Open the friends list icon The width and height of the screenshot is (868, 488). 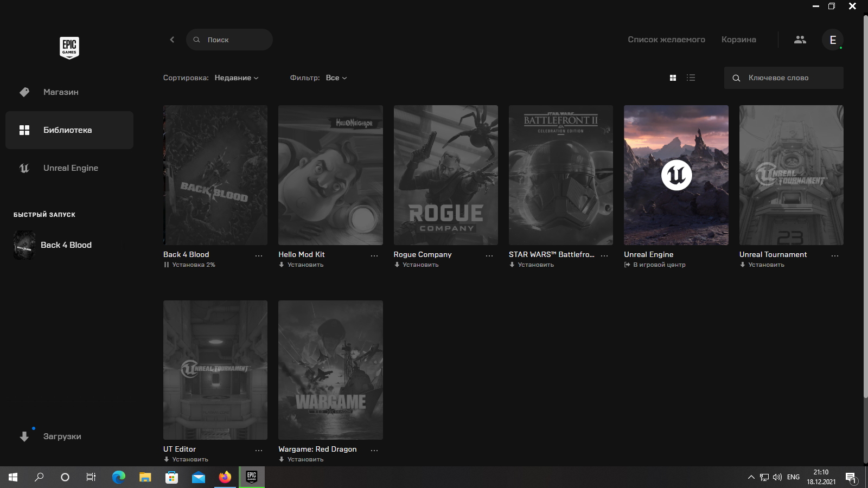(x=800, y=40)
